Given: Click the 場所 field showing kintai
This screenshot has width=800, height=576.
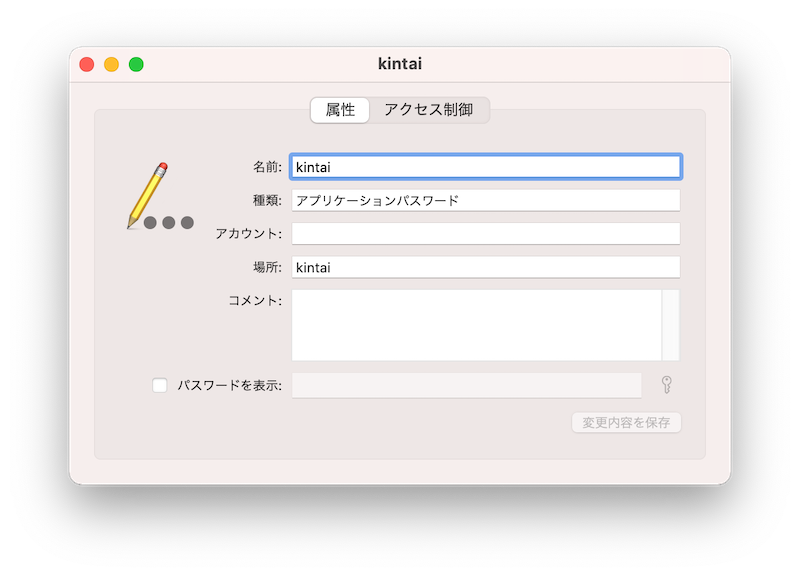Looking at the screenshot, I should (x=485, y=266).
